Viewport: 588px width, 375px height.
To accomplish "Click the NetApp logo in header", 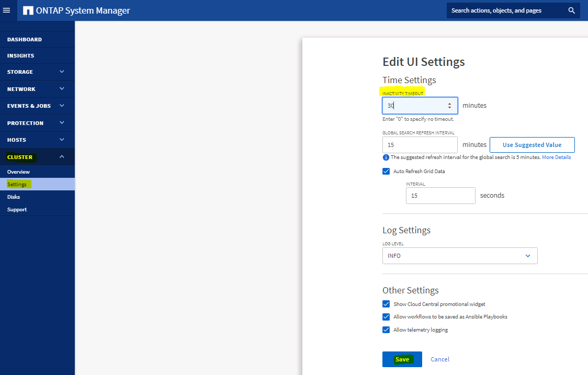I will tap(28, 10).
